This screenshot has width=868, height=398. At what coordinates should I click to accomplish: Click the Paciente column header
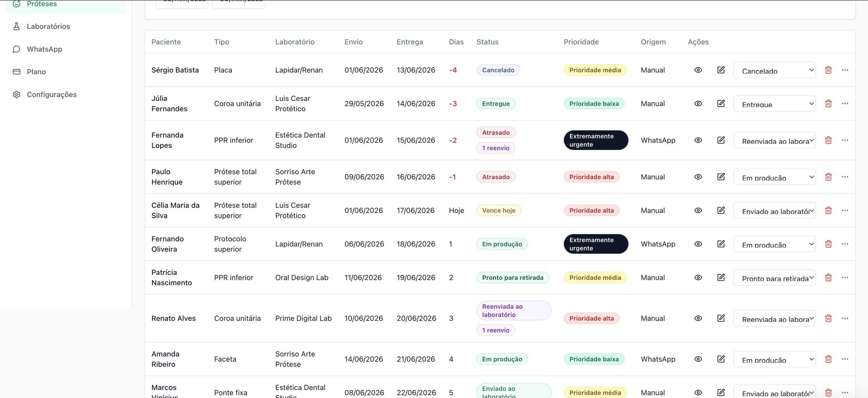[x=166, y=42]
